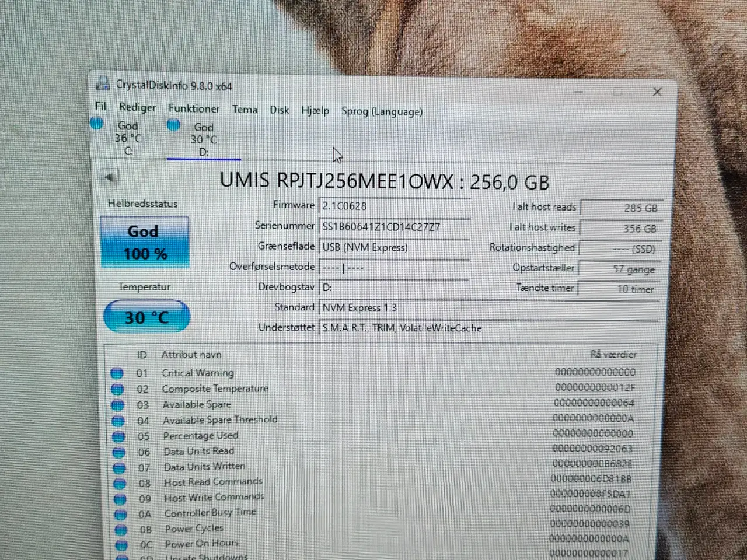Open the Rediger menu
Image resolution: width=747 pixels, height=560 pixels.
(x=138, y=107)
